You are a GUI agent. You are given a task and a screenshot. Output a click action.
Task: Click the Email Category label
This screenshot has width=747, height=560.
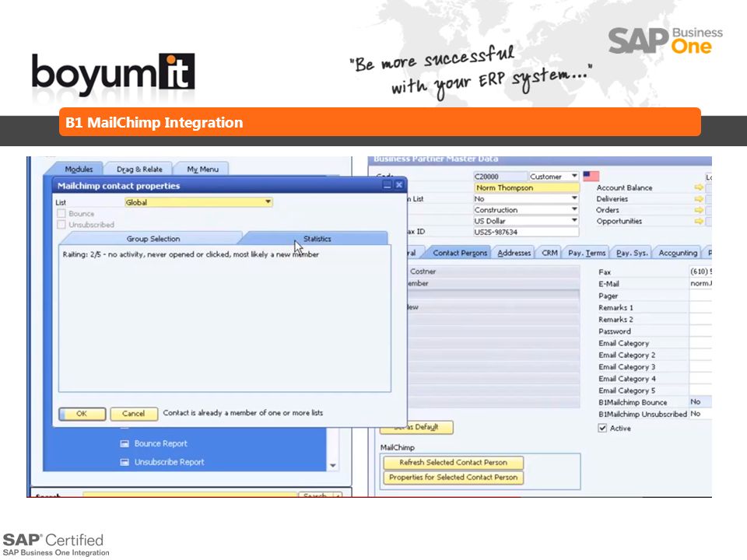point(623,343)
